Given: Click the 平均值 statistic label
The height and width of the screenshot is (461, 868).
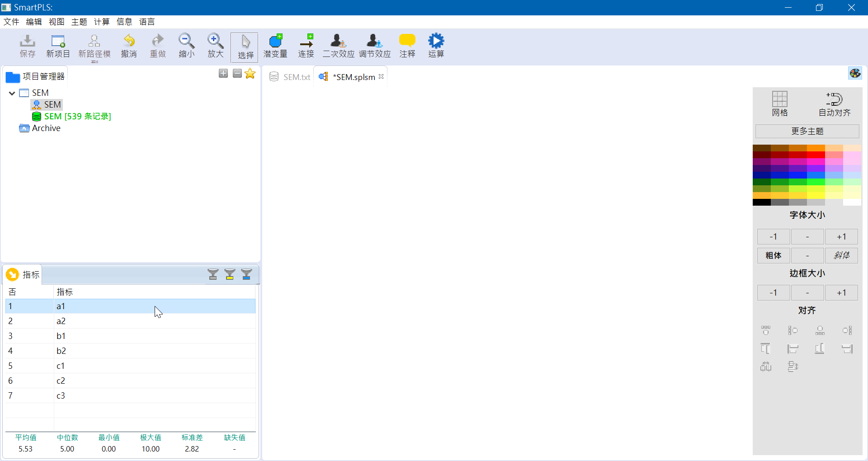Looking at the screenshot, I should tap(26, 437).
